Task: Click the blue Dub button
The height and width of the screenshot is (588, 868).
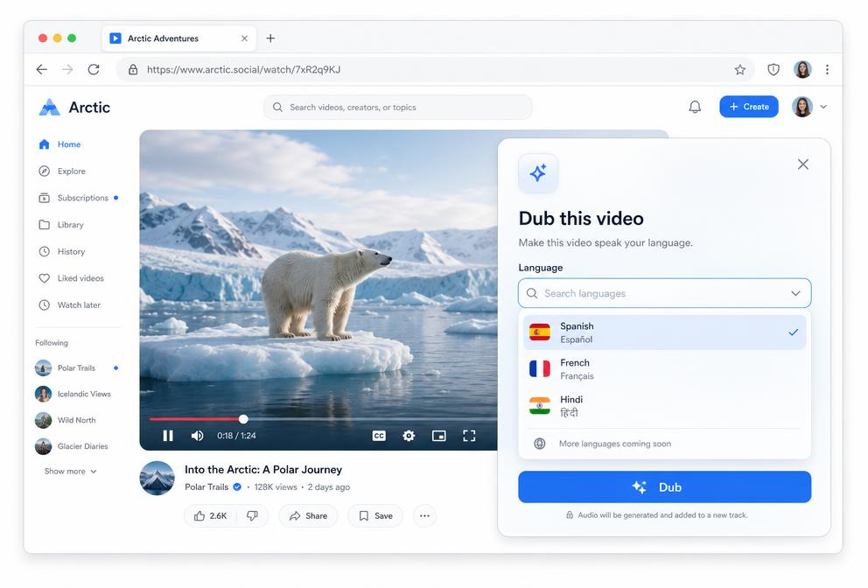Action: point(664,486)
